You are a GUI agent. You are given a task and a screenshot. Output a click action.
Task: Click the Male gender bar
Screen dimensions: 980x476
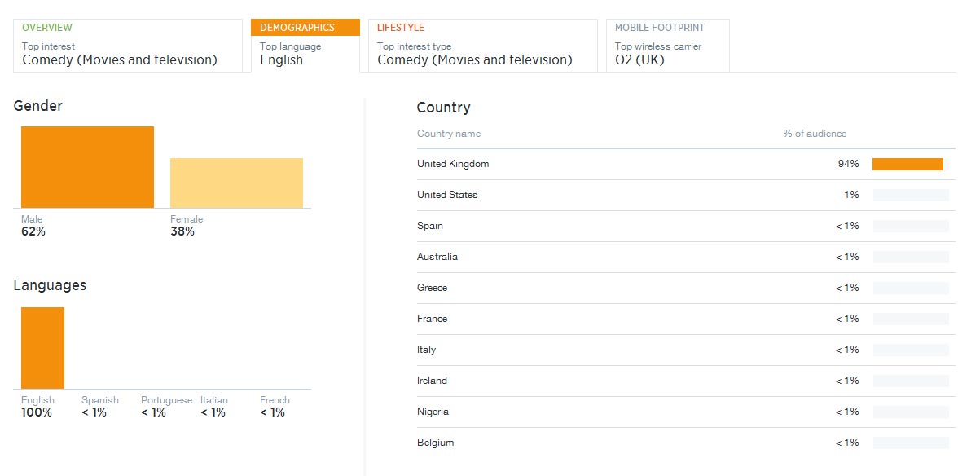(x=87, y=167)
